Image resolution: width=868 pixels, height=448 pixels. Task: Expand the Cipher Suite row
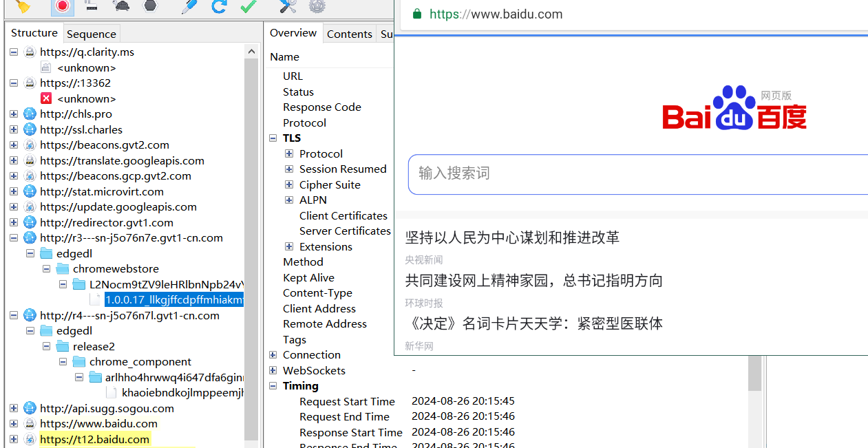pyautogui.click(x=289, y=184)
